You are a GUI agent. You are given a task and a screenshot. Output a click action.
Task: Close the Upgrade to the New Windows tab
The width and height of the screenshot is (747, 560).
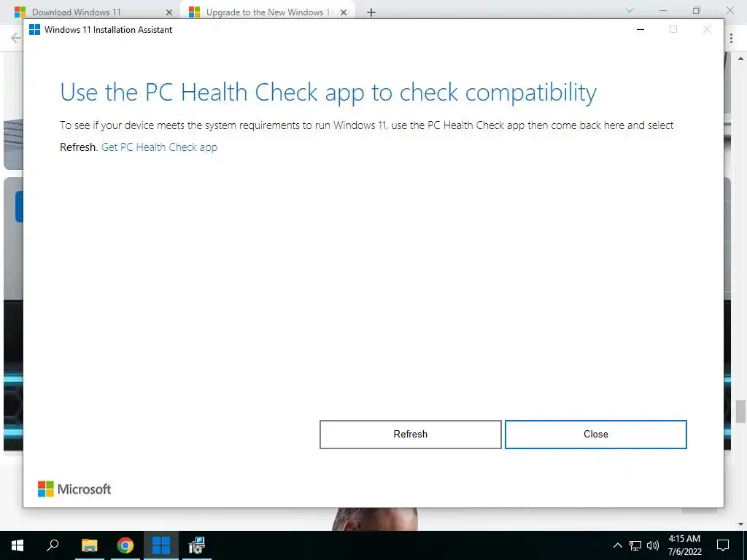(x=344, y=12)
